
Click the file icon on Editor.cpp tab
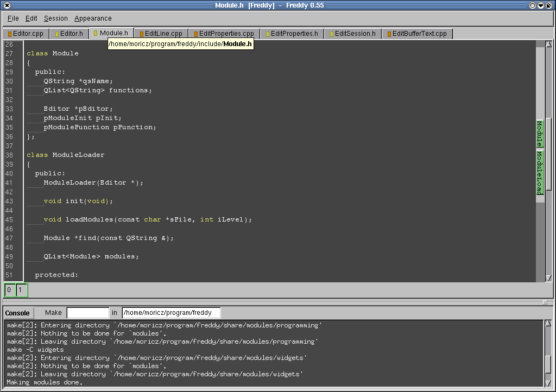click(x=10, y=34)
